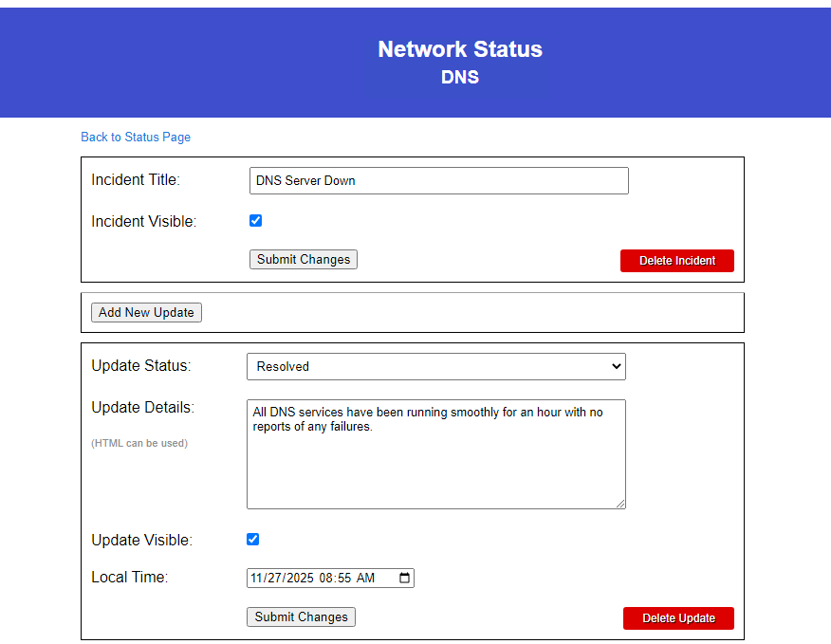The width and height of the screenshot is (831, 644).
Task: Click the Back to Status Page link
Action: (135, 137)
